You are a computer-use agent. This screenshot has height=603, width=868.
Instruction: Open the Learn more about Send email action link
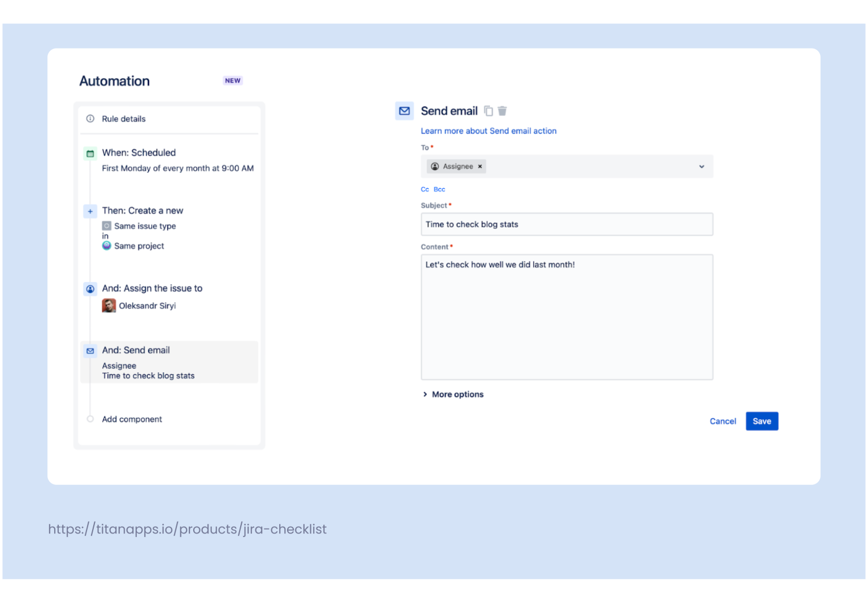tap(488, 131)
